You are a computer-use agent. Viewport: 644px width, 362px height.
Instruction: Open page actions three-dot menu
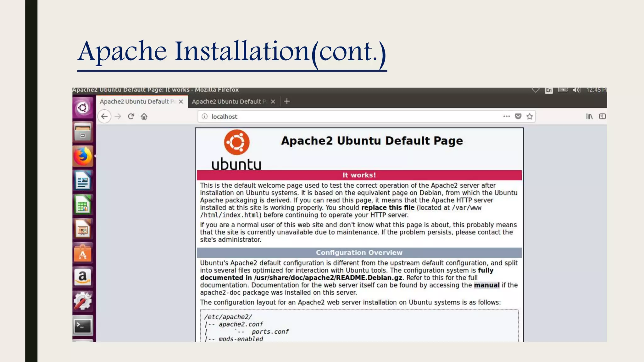pyautogui.click(x=506, y=116)
